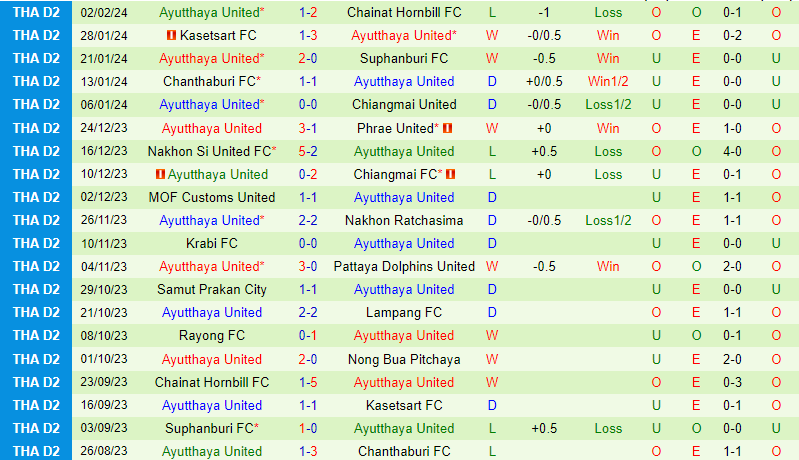Open the Chainat Hornbill FC away team link on 02/02/24
Viewport: 799px width, 460px height.
click(404, 13)
